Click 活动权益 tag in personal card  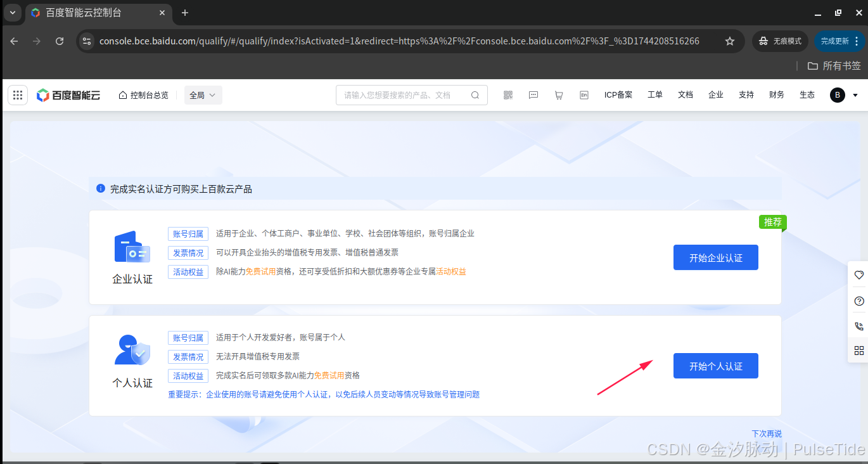click(188, 376)
